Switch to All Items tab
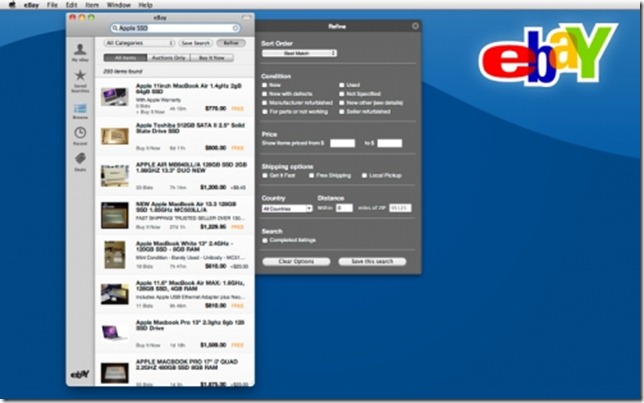 (125, 58)
